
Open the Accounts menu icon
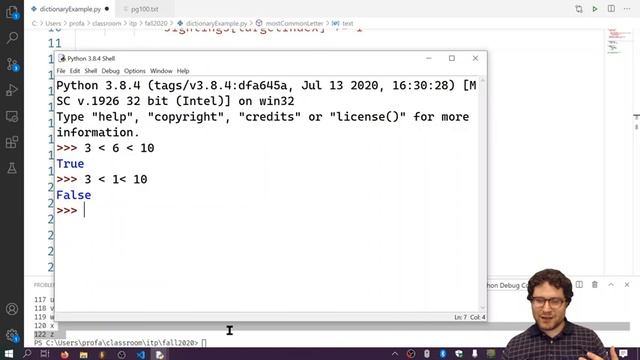pyautogui.click(x=12, y=309)
